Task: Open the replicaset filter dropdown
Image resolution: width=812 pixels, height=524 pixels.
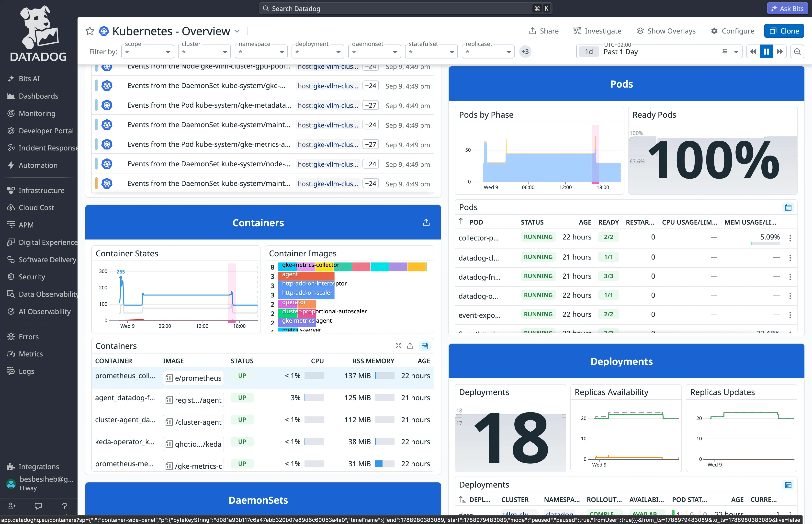Action: [x=488, y=52]
